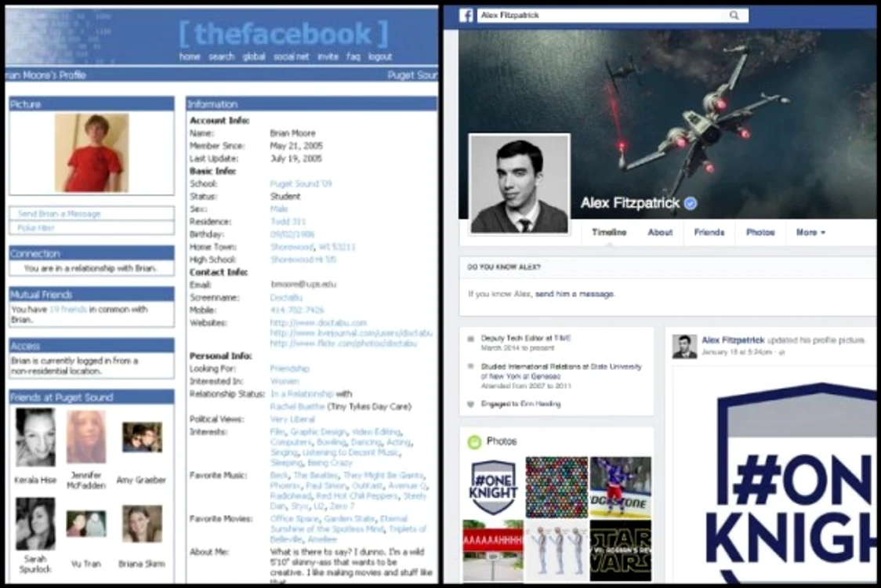881x588 pixels.
Task: Click the search magnifier icon
Action: click(x=734, y=15)
